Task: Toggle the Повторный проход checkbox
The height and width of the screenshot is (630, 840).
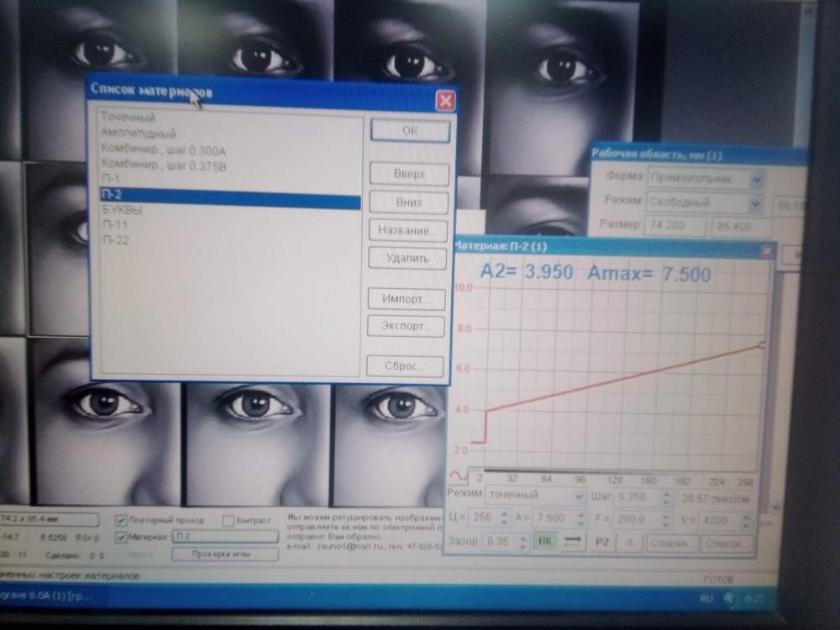Action: (120, 521)
